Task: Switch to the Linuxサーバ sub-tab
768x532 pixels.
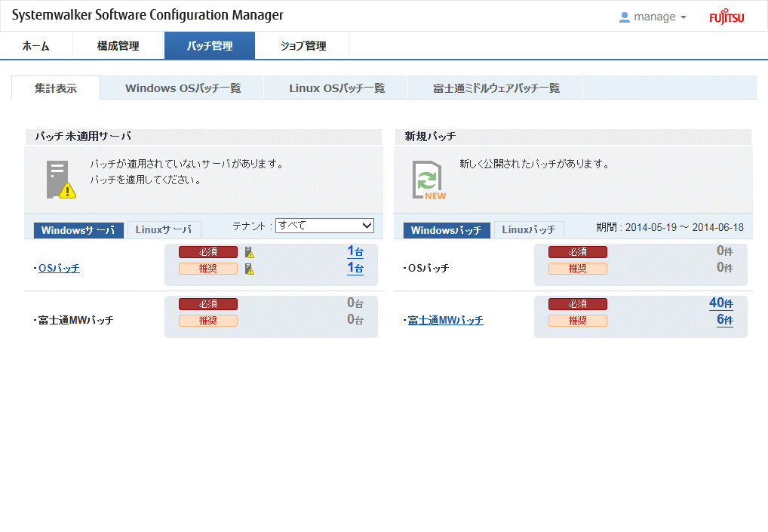Action: (164, 229)
